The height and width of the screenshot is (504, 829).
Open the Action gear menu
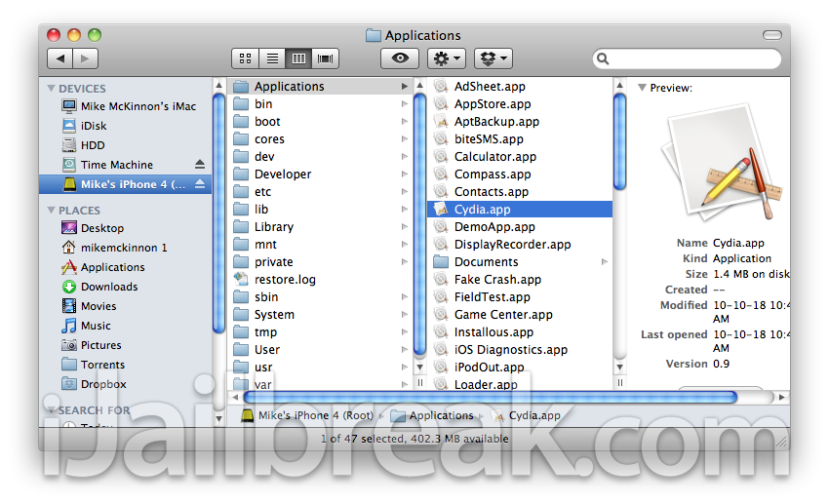pos(447,58)
